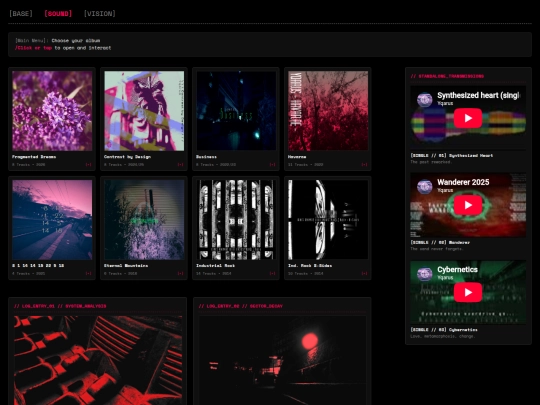Expand the Contrast by Design album with [+]

(180, 165)
